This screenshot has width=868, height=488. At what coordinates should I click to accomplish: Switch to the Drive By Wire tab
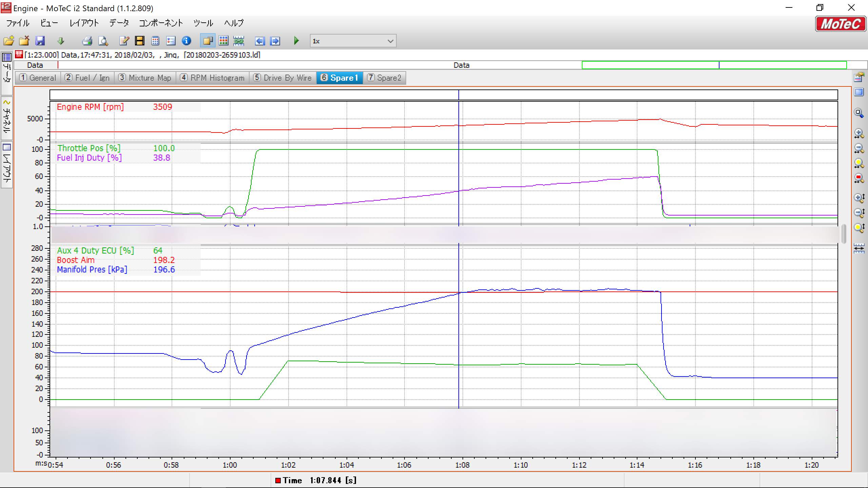coord(283,78)
